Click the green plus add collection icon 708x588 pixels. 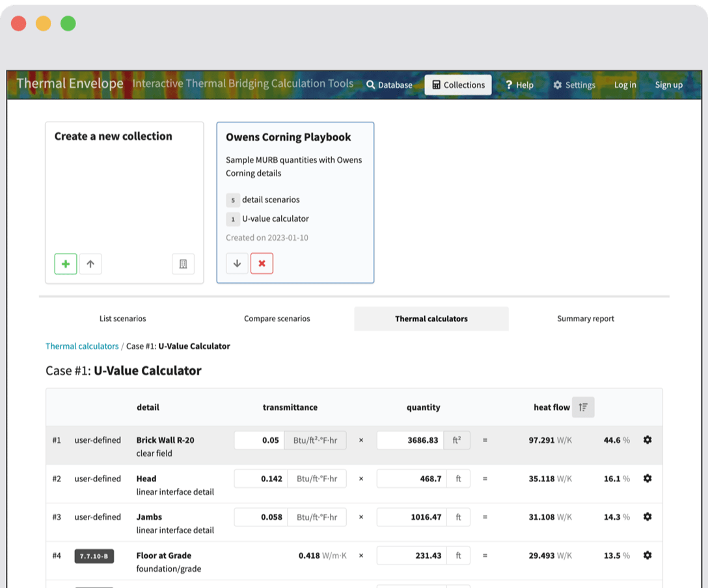point(66,264)
